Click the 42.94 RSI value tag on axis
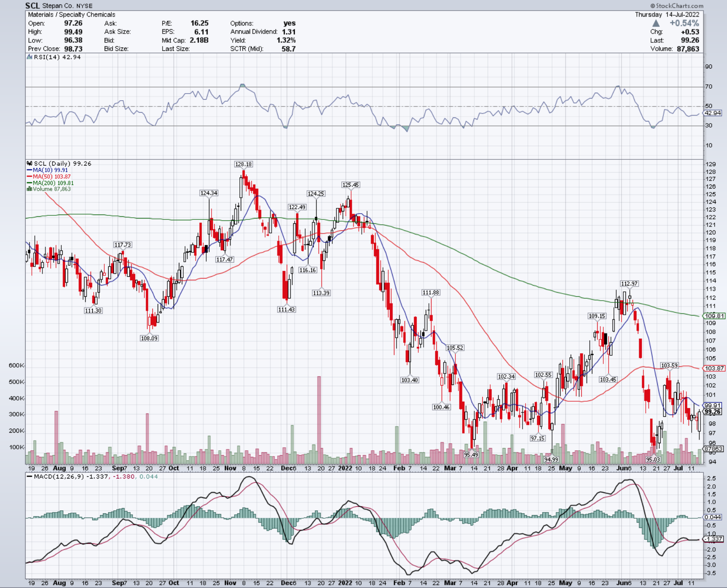 [x=713, y=113]
